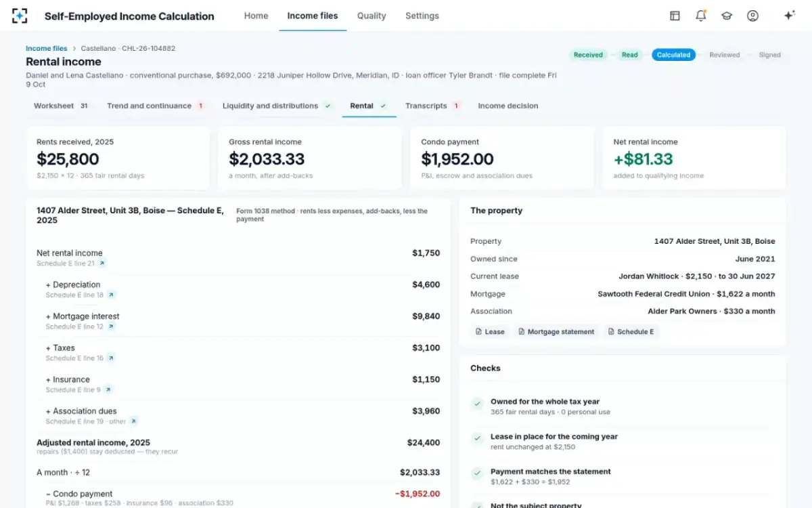Open the Transcripts tab

433,106
